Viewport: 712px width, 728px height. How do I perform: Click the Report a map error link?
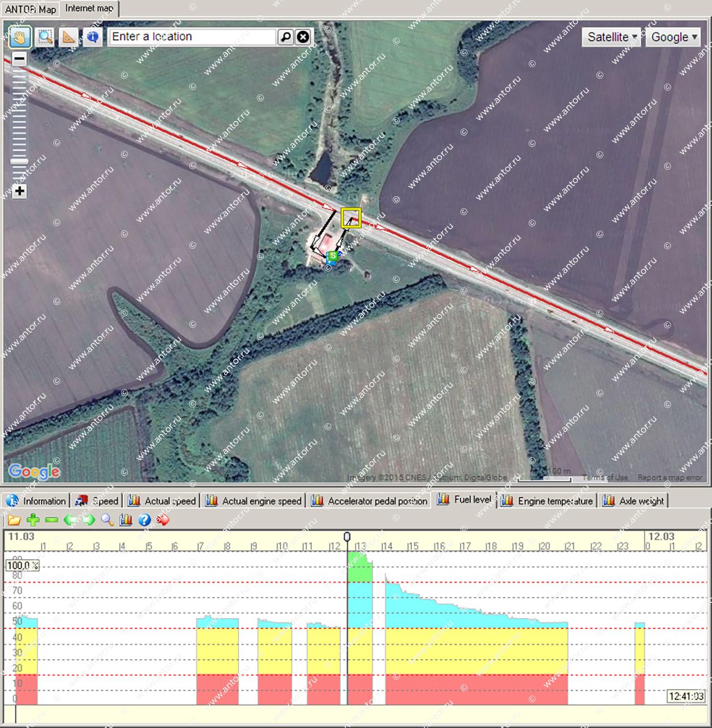[x=670, y=478]
